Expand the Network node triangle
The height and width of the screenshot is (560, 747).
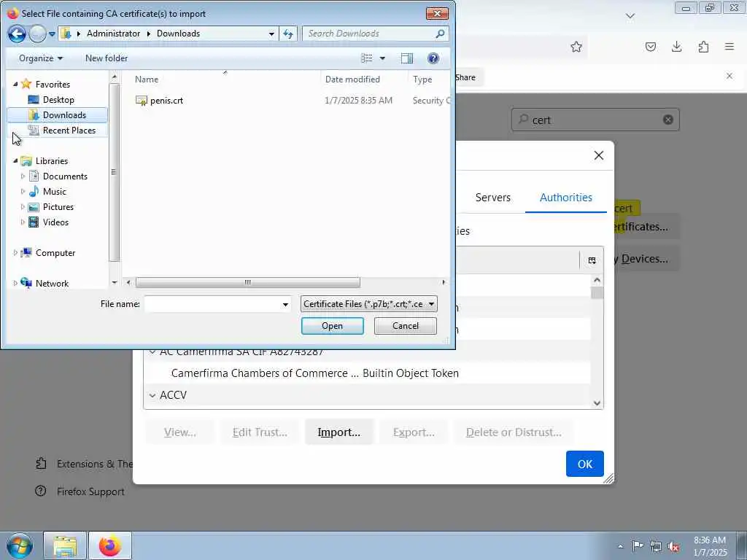tap(15, 284)
